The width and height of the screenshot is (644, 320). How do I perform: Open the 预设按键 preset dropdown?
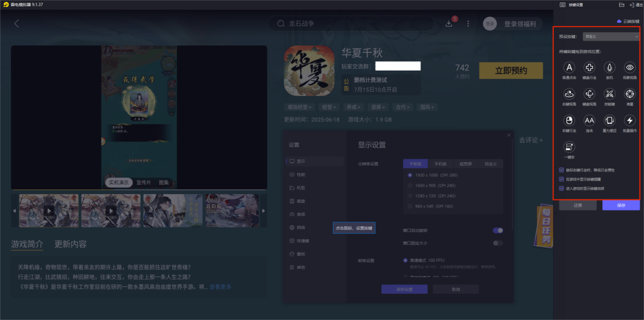(x=611, y=37)
